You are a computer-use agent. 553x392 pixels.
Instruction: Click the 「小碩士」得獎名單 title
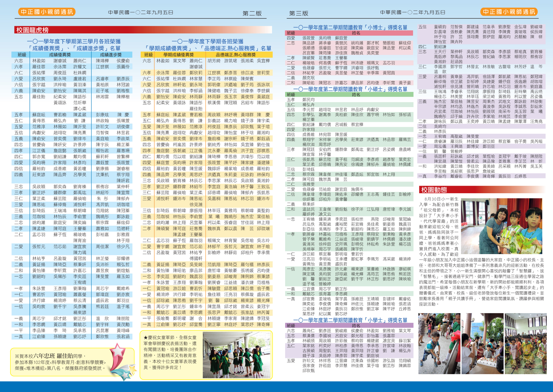click(x=350, y=89)
